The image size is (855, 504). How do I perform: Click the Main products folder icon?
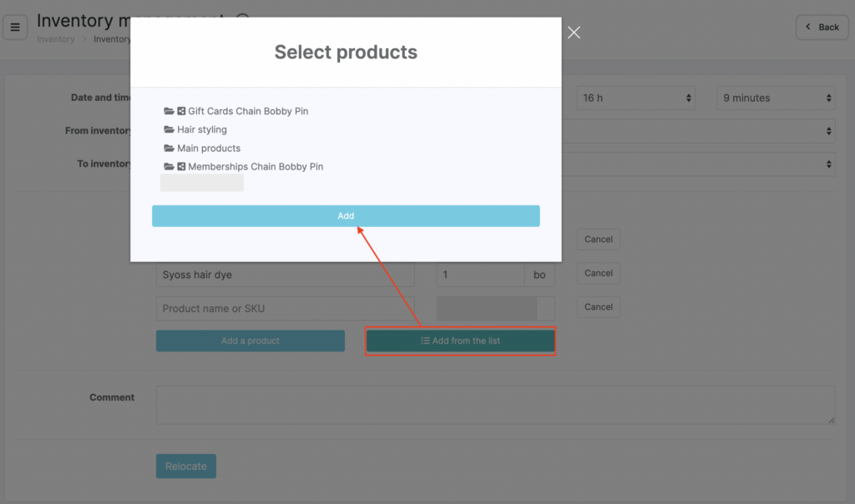(169, 149)
